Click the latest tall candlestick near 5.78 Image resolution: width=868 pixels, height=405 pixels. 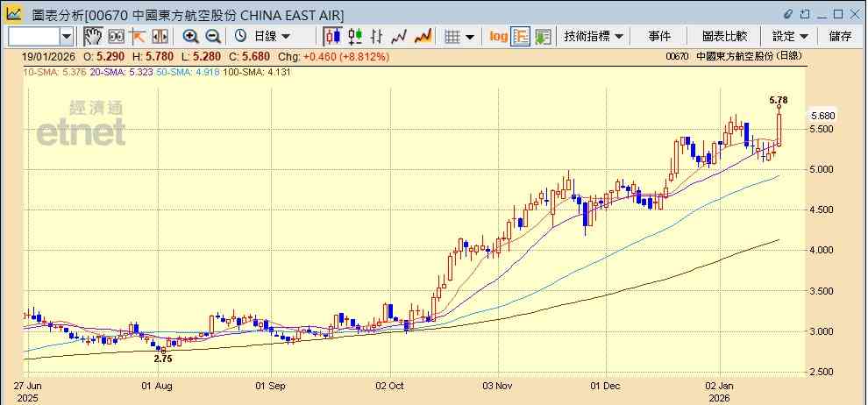click(779, 130)
